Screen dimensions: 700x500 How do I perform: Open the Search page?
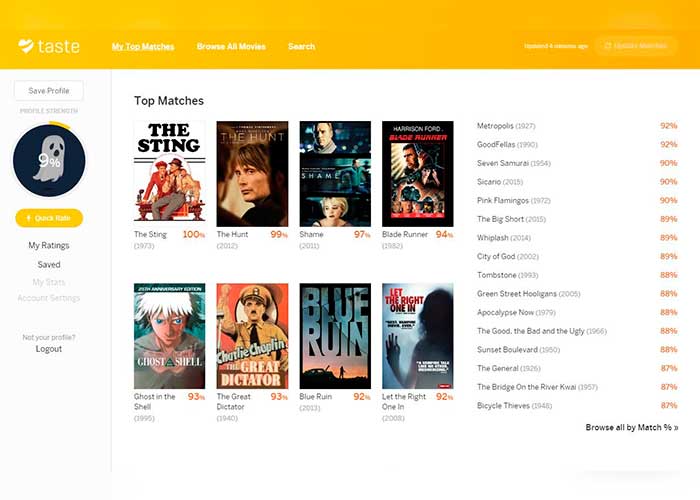pos(301,46)
